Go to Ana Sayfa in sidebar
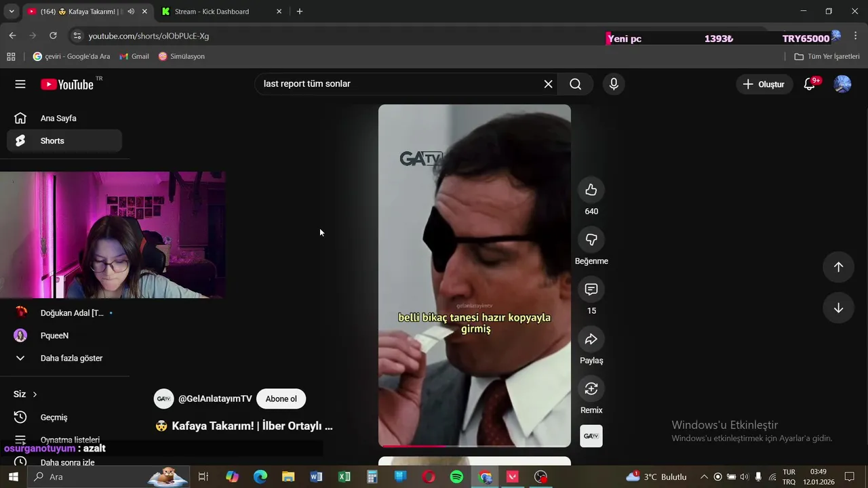The image size is (868, 488). click(x=64, y=118)
